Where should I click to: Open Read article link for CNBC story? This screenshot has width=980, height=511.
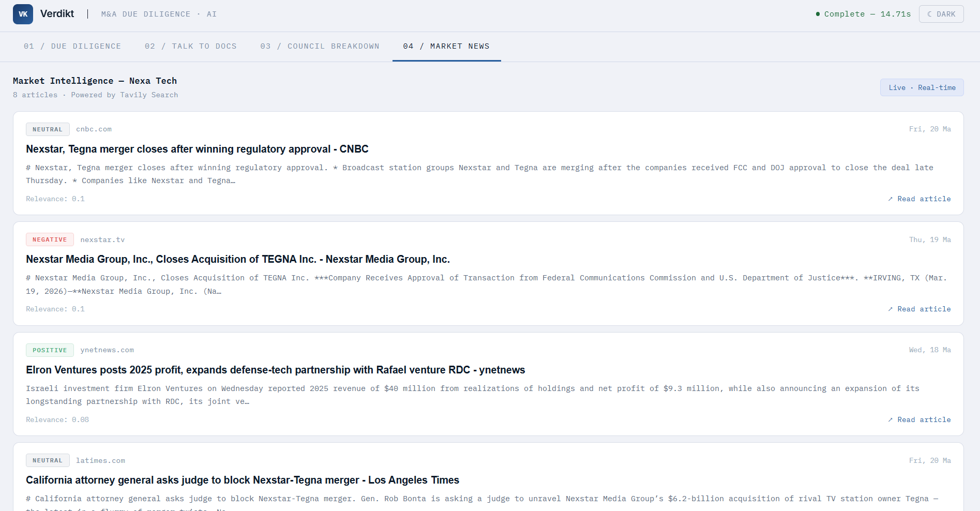pyautogui.click(x=919, y=199)
